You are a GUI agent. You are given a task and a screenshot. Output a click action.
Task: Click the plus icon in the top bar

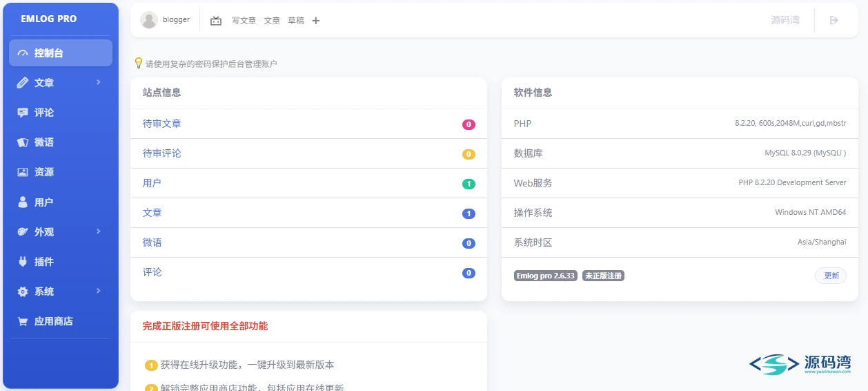pyautogui.click(x=316, y=21)
